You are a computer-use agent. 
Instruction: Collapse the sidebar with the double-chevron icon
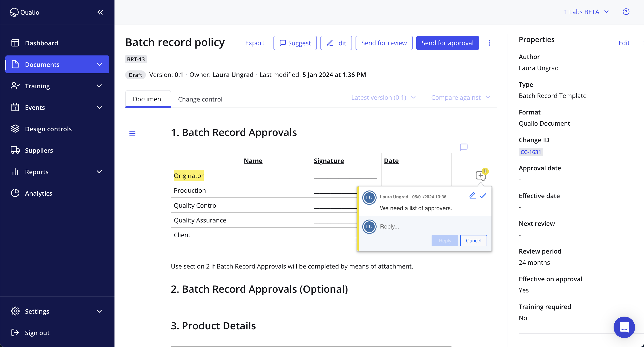[x=100, y=12]
